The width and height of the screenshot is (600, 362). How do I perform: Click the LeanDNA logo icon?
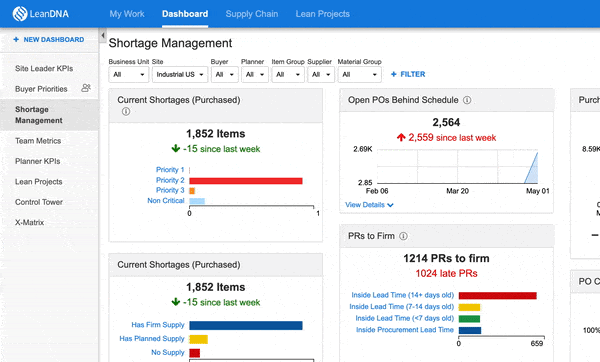click(x=20, y=14)
